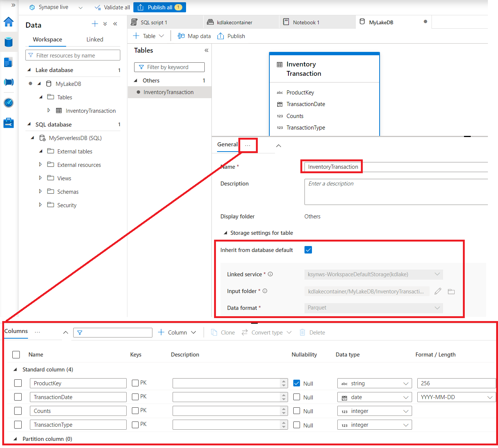Select InventoryTransaction in Tables list
Screen dimensions: 498x448
[x=170, y=92]
